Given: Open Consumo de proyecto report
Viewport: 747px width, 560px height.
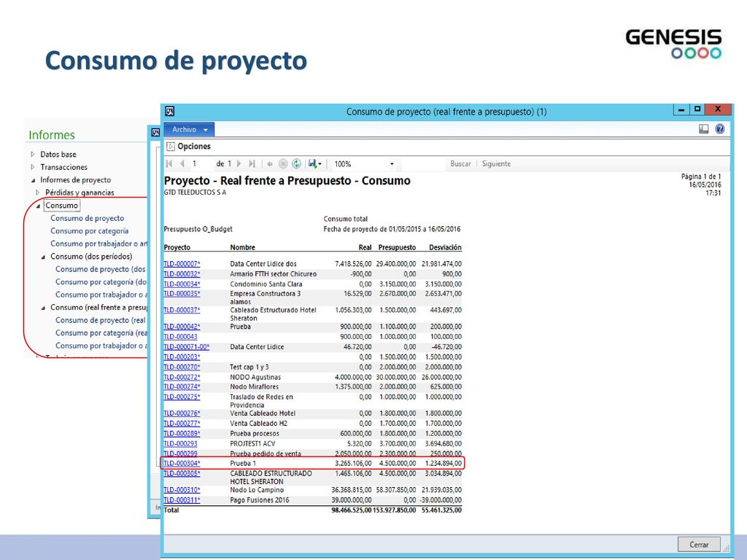Looking at the screenshot, I should [88, 218].
